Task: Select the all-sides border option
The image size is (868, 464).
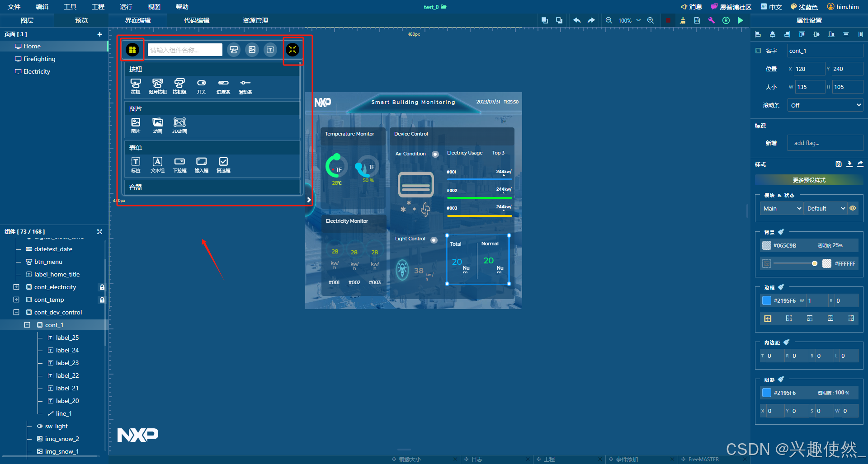Action: click(x=768, y=319)
